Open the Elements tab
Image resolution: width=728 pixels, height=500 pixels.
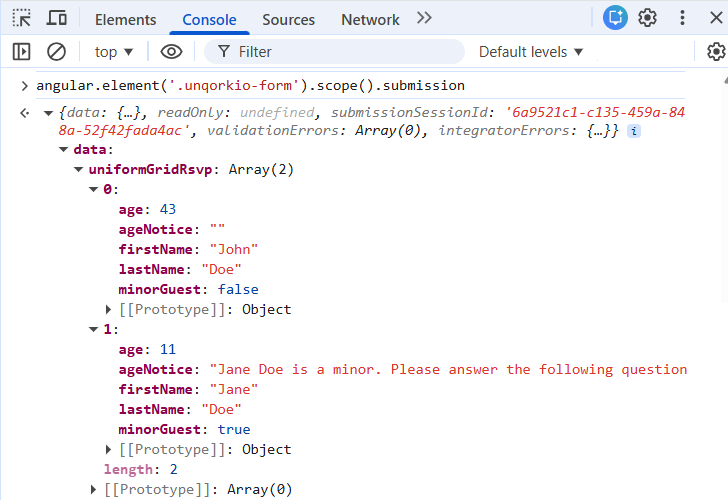click(x=125, y=19)
